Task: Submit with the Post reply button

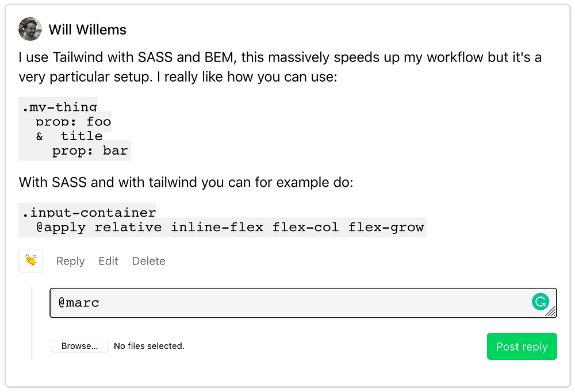Action: point(522,346)
